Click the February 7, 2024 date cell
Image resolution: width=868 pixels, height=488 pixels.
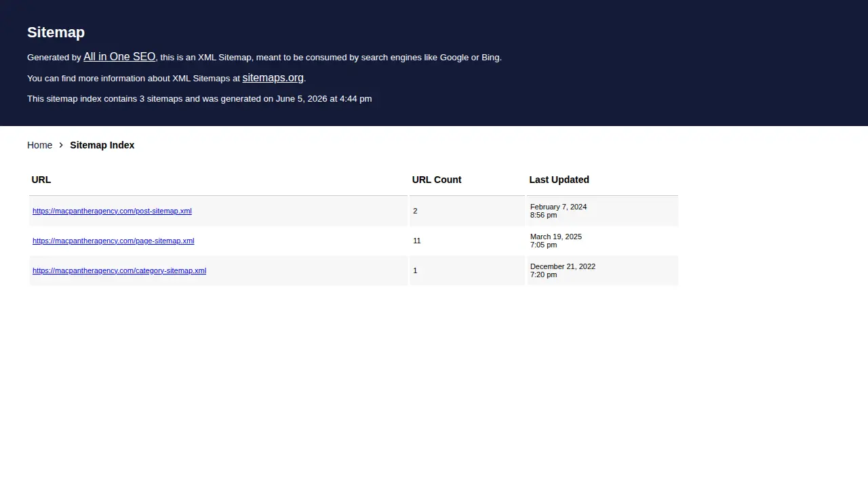[x=602, y=211]
